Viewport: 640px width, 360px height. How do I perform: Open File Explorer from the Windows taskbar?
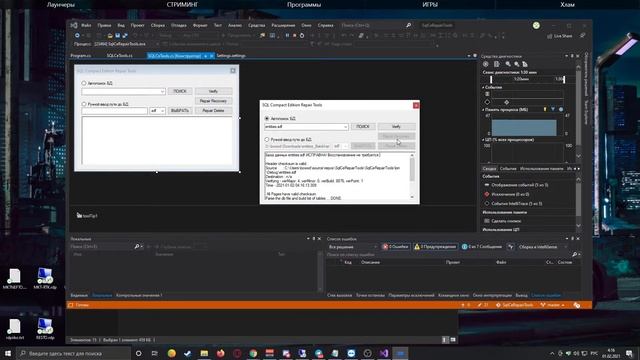(x=204, y=353)
